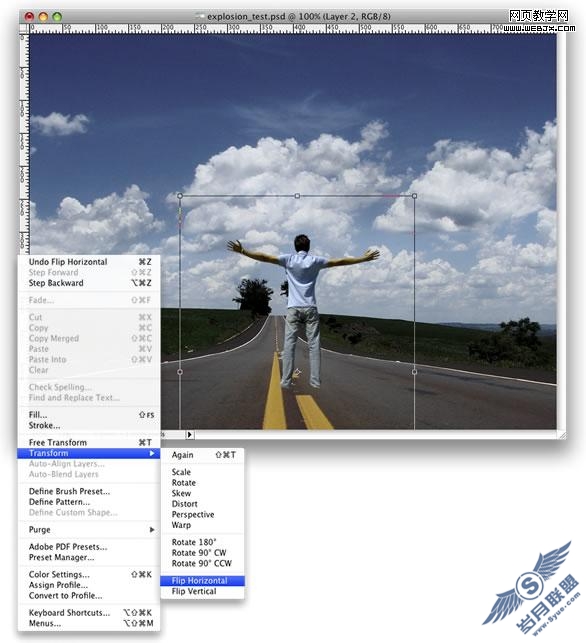586x643 pixels.
Task: Open Preset Manager...
Action: [89, 557]
